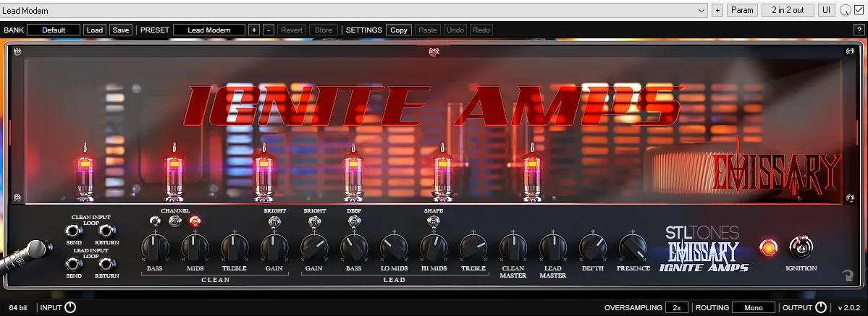Click the v 2.0.2 version label
The width and height of the screenshot is (868, 316).
tap(848, 307)
